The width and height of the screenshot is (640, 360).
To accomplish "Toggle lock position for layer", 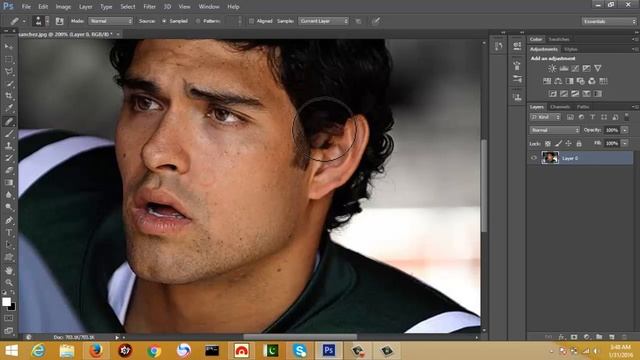I will click(x=568, y=143).
